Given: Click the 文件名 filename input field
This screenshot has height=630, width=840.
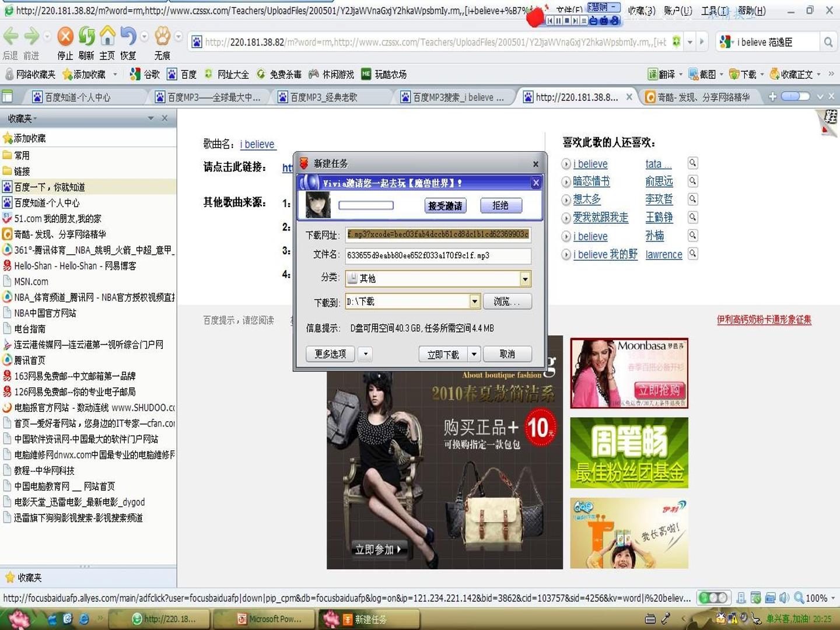Looking at the screenshot, I should point(438,256).
